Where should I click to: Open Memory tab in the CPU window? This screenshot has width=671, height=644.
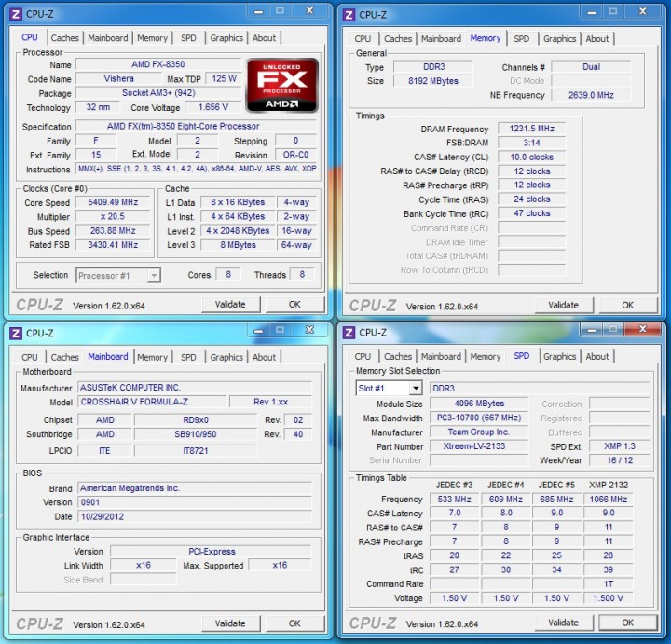click(x=152, y=38)
